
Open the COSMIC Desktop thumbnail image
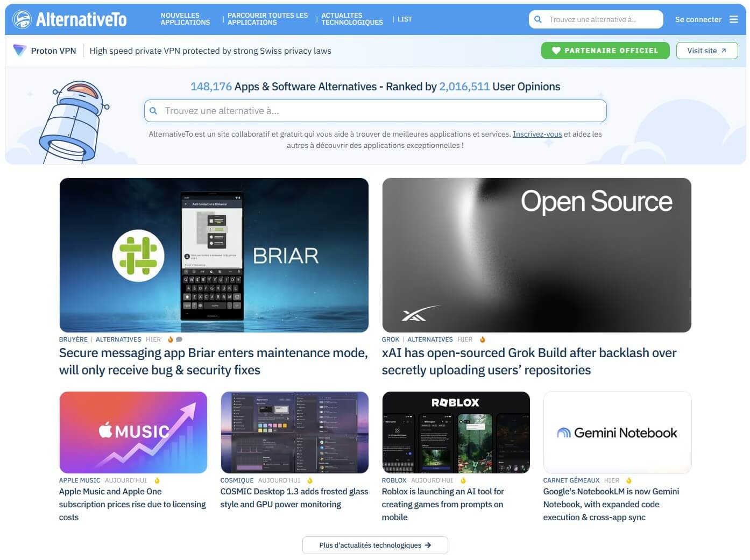[x=294, y=433]
